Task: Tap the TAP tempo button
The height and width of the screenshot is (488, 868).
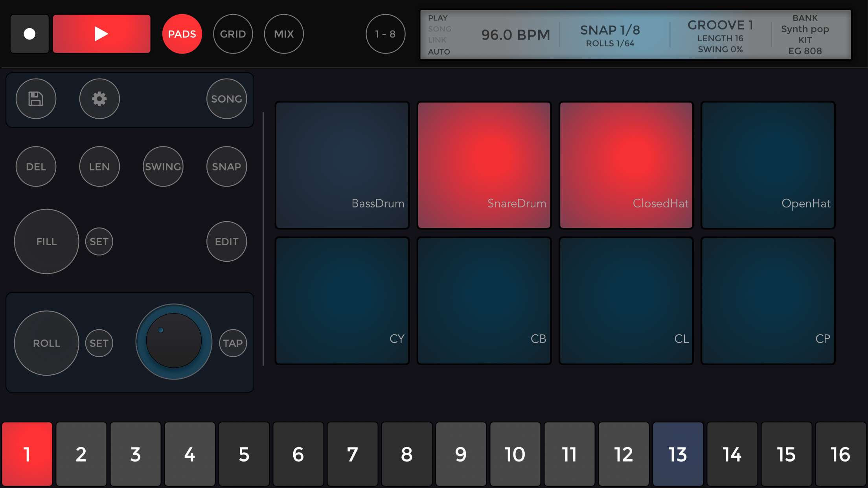Action: click(233, 343)
